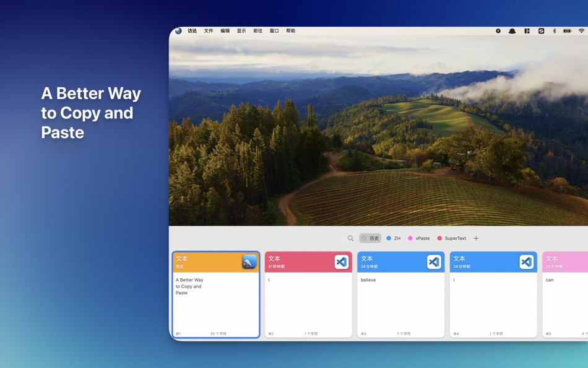The height and width of the screenshot is (368, 588).
Task: Open the globe system menu icon in the menu bar
Action: coord(178,31)
